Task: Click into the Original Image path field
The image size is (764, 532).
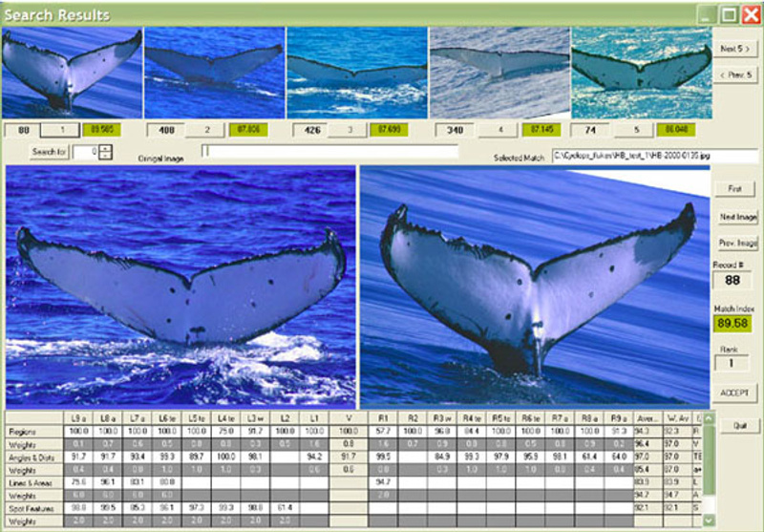Action: [x=329, y=152]
